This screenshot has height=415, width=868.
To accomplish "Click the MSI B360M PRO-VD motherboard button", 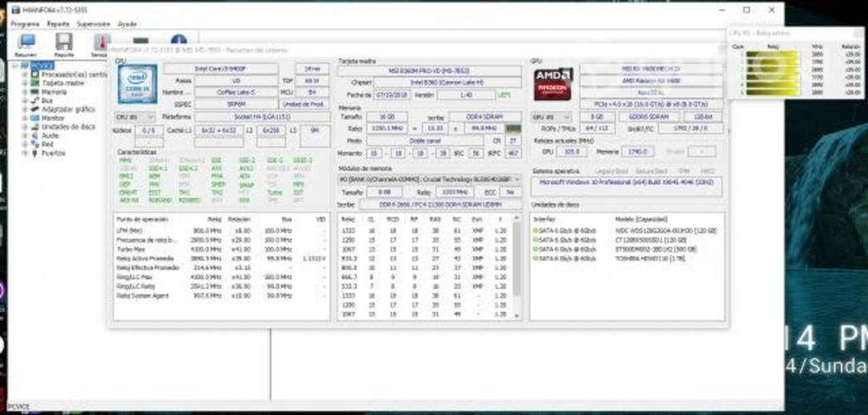I will 430,71.
